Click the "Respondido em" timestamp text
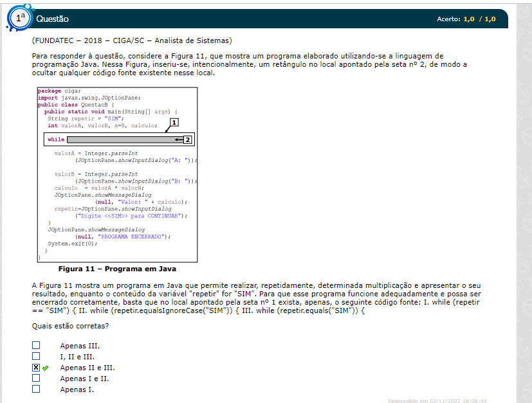The height and width of the screenshot is (403, 532). coord(437,400)
